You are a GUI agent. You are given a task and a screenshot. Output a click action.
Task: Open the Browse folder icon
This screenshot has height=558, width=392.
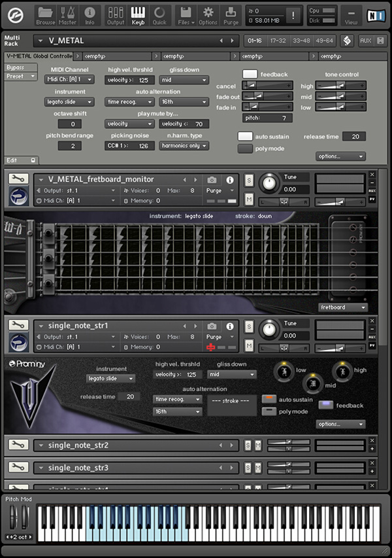[x=45, y=13]
